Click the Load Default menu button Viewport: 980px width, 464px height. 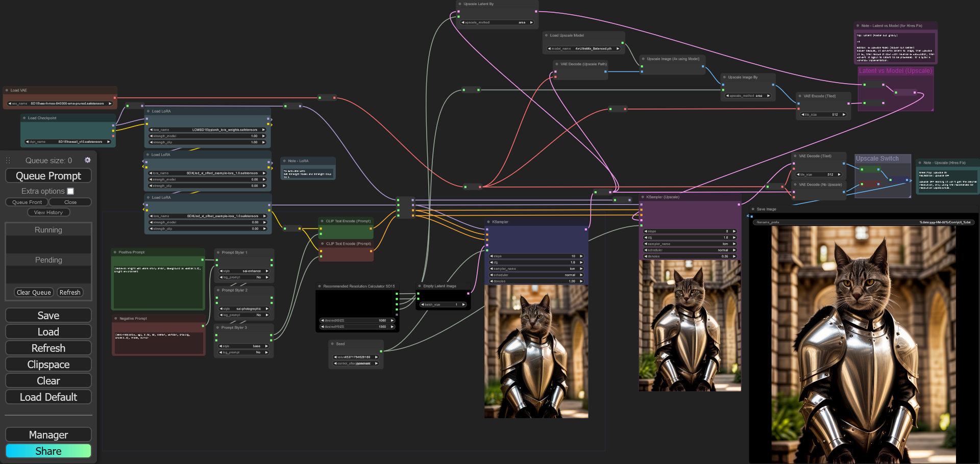click(48, 397)
